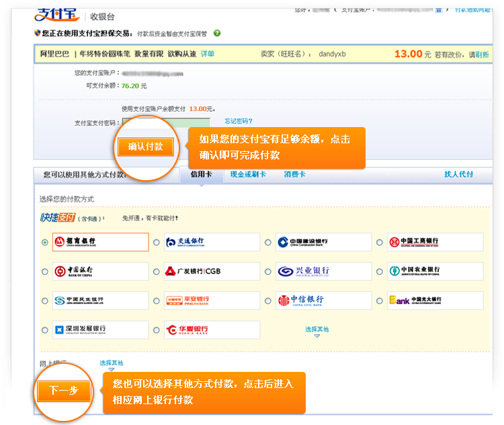504x425 pixels.
Task: Select the 交通银行 radio button
Action: point(157,242)
